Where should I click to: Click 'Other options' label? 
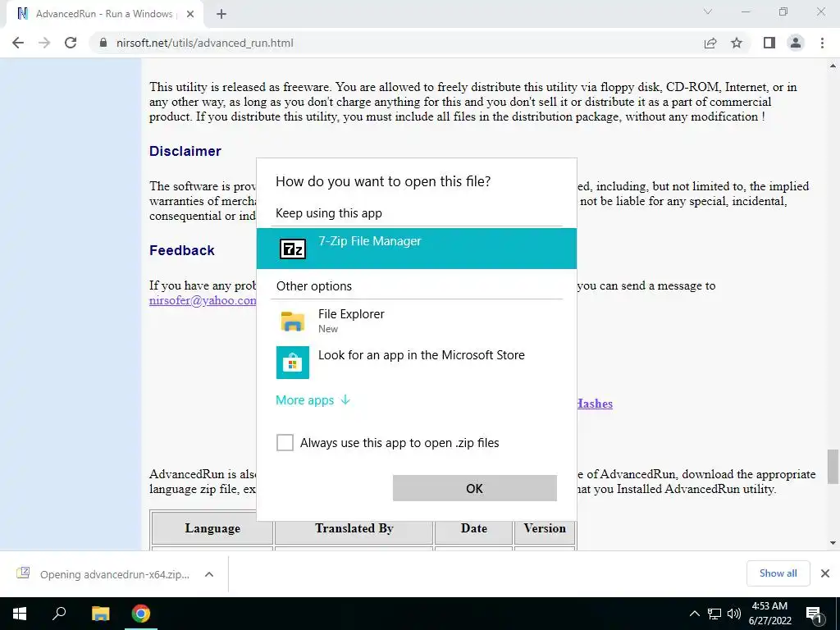[x=314, y=286]
